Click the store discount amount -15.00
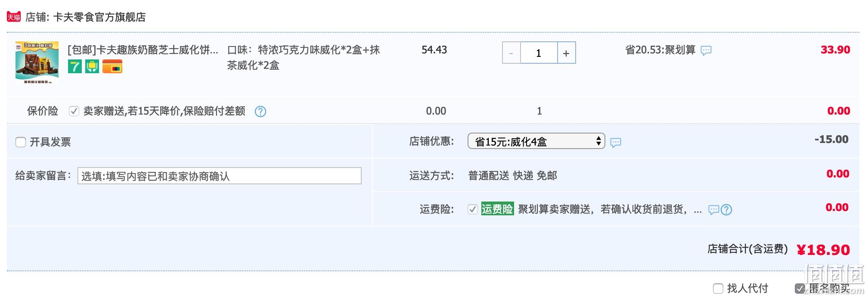This screenshot has height=298, width=868. tap(831, 140)
